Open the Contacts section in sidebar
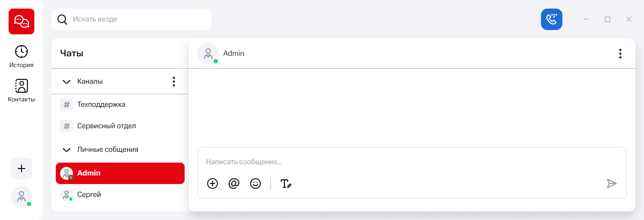 21,90
